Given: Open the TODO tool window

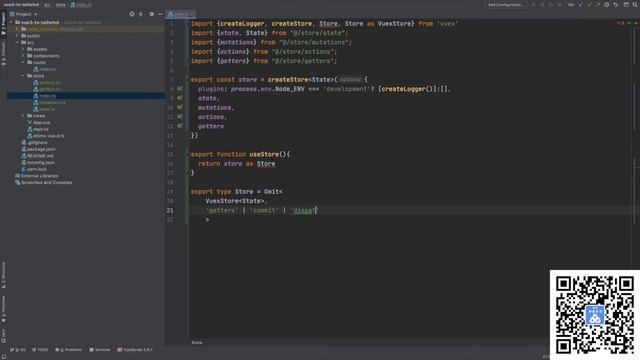Looking at the screenshot, I should click(40, 350).
